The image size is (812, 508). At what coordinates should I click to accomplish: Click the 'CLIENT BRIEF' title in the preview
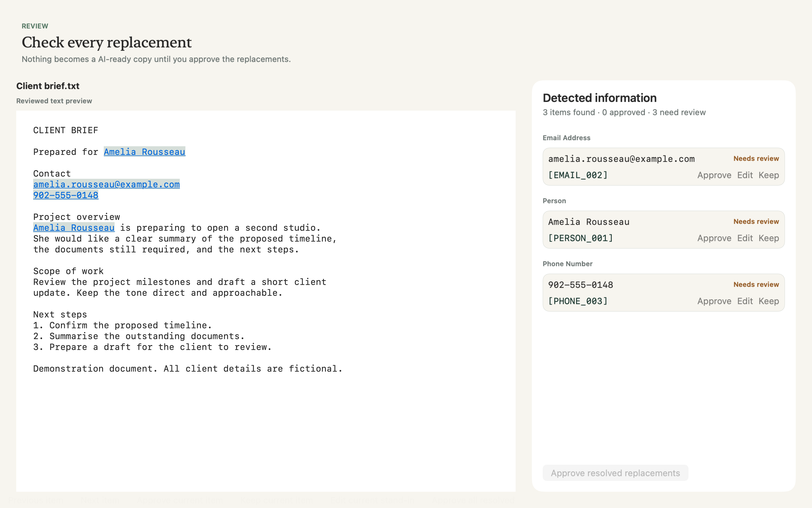(x=66, y=130)
